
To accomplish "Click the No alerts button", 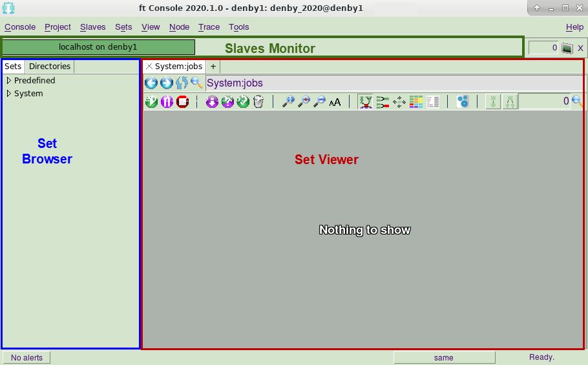I will pyautogui.click(x=26, y=358).
